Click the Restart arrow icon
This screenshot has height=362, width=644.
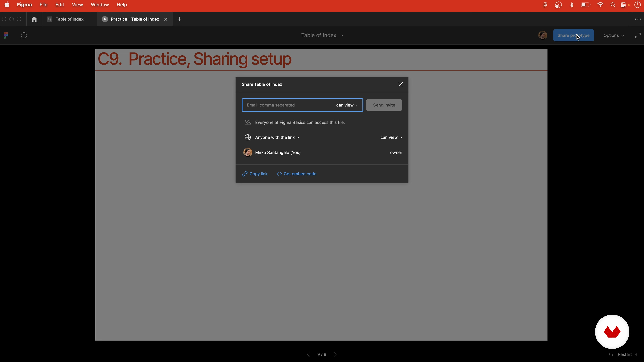coord(611,354)
